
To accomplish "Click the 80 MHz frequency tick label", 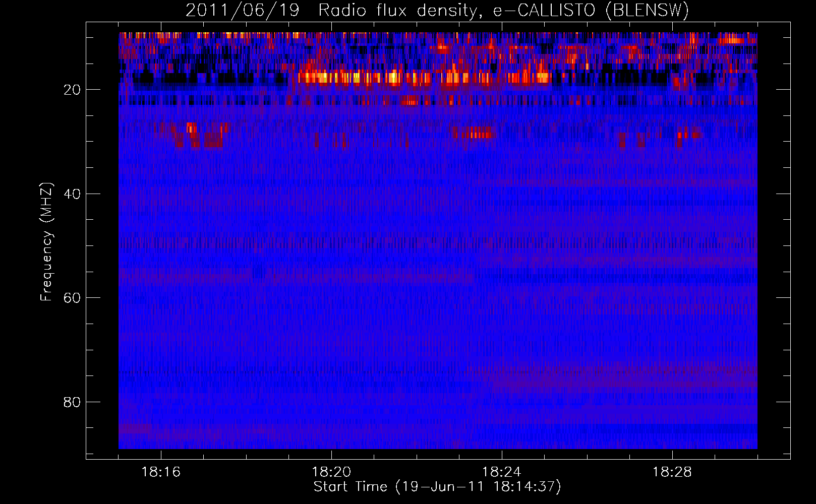I will pyautogui.click(x=72, y=402).
